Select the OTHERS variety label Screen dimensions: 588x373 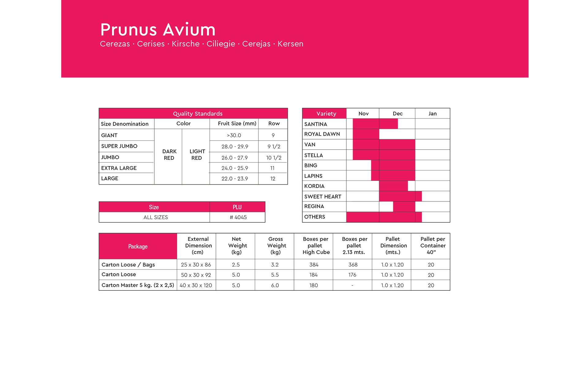[315, 217]
